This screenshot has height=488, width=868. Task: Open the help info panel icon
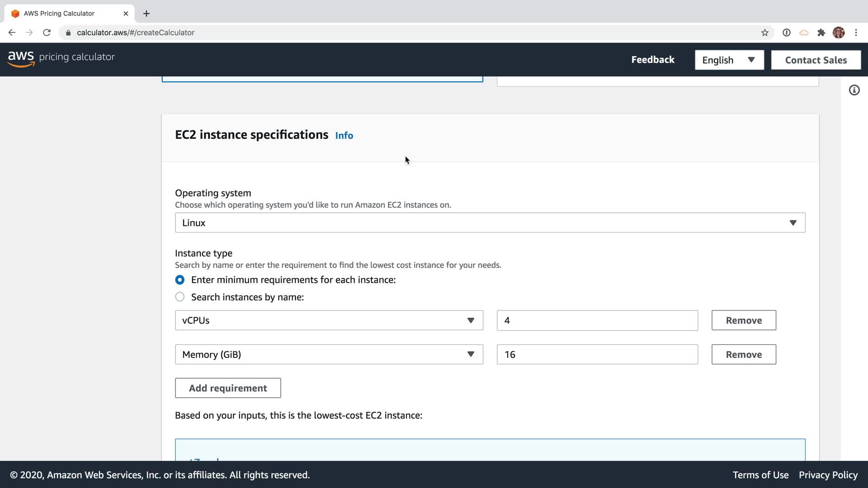click(x=854, y=90)
